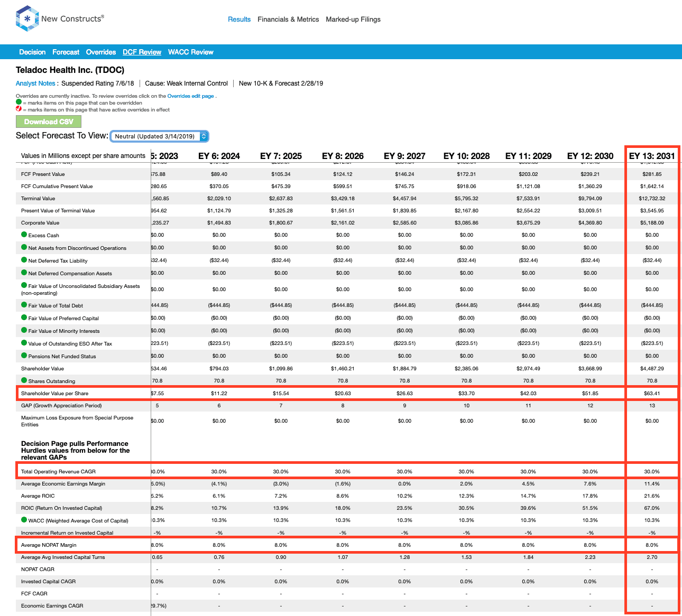682x616 pixels.
Task: Click the Maximum Loss Exposure from Special Purpose Entities label
Action: [77, 421]
